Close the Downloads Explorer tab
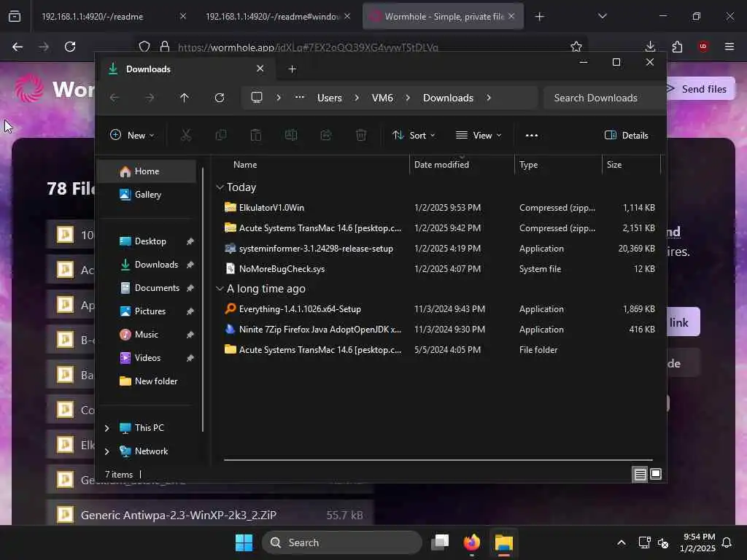747x560 pixels. click(x=260, y=69)
